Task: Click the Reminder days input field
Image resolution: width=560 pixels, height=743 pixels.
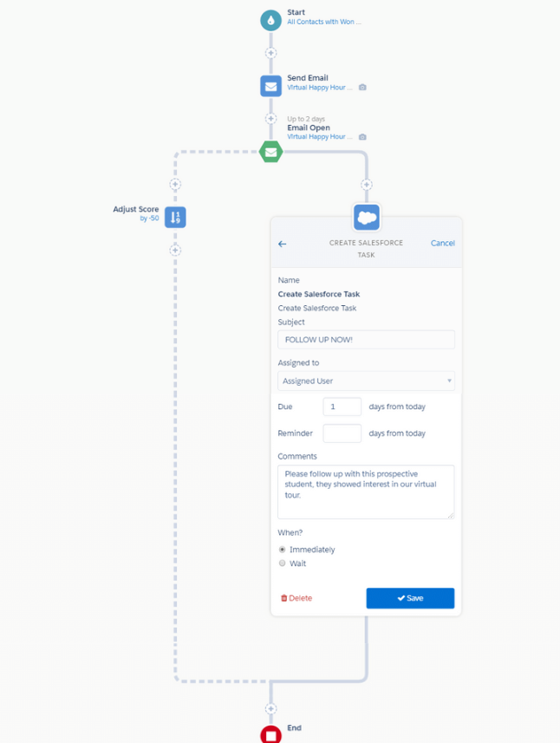Action: 342,433
